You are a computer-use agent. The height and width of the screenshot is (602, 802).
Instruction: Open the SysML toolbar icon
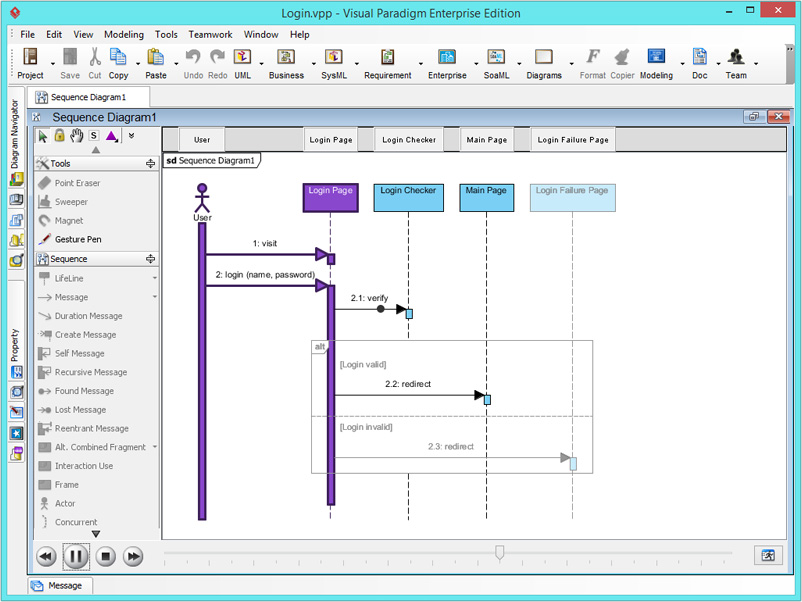tap(333, 56)
